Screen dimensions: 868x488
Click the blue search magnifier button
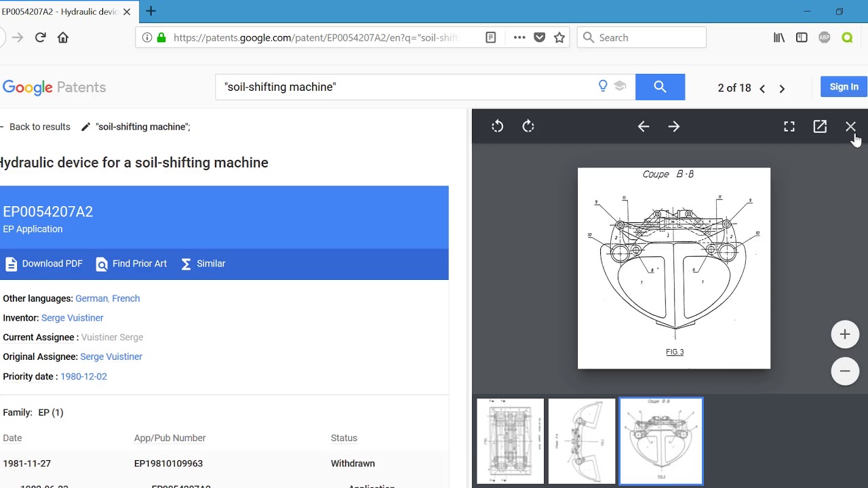tap(660, 87)
